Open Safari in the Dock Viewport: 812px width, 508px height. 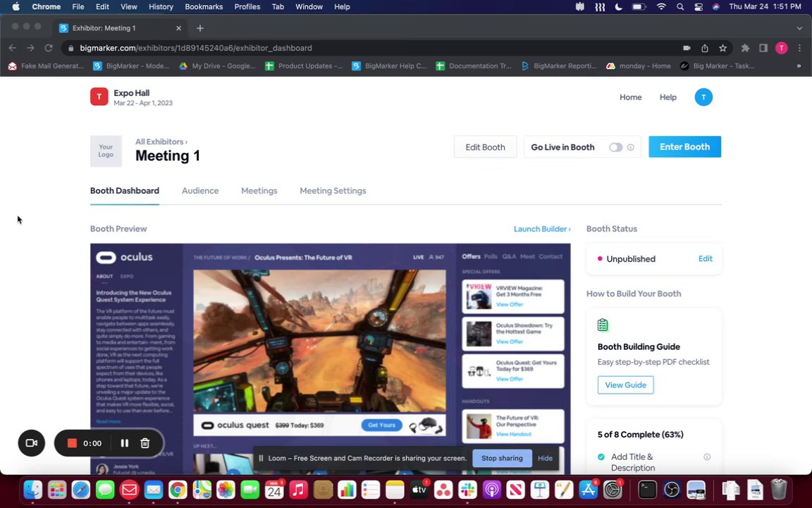tap(81, 490)
